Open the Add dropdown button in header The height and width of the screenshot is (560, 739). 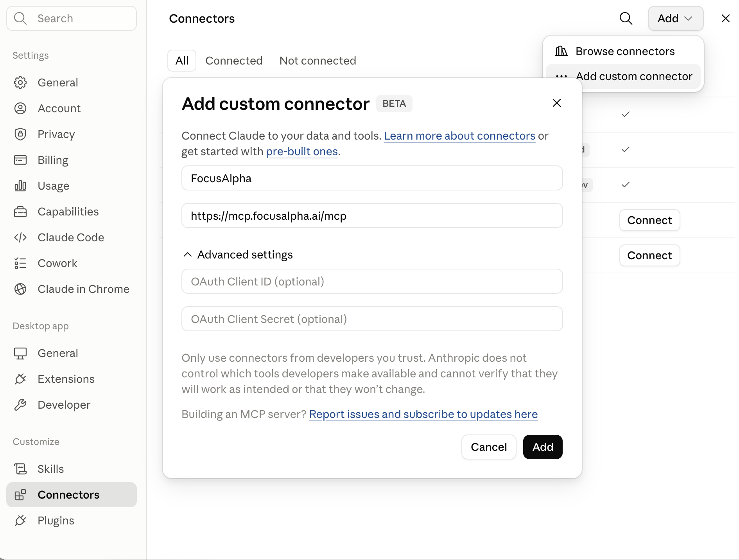pyautogui.click(x=676, y=18)
